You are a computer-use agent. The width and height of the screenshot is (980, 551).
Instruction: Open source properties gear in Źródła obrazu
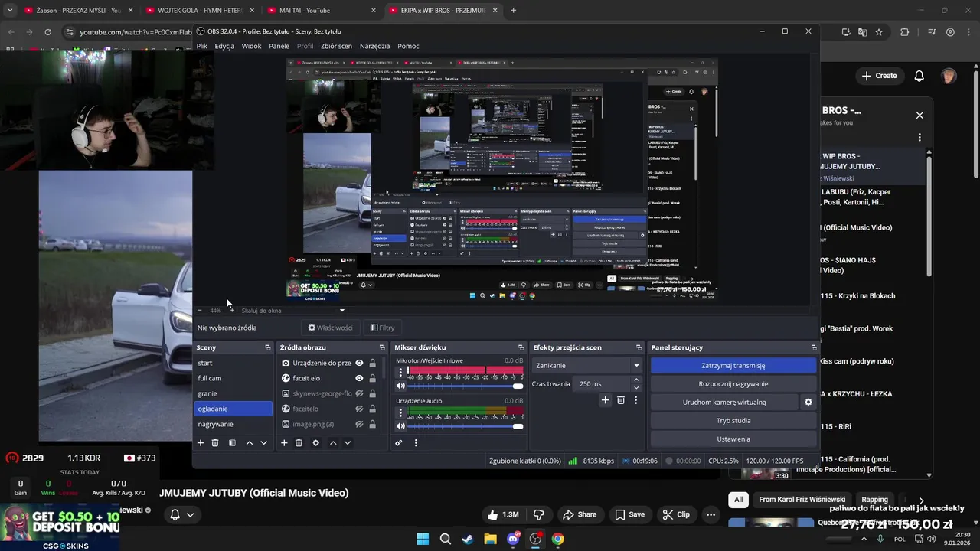point(315,443)
